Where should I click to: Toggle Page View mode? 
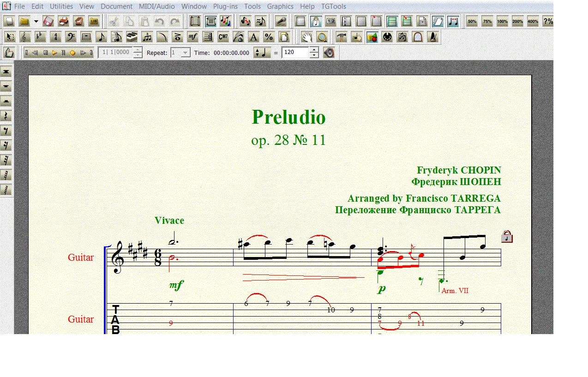tap(211, 21)
